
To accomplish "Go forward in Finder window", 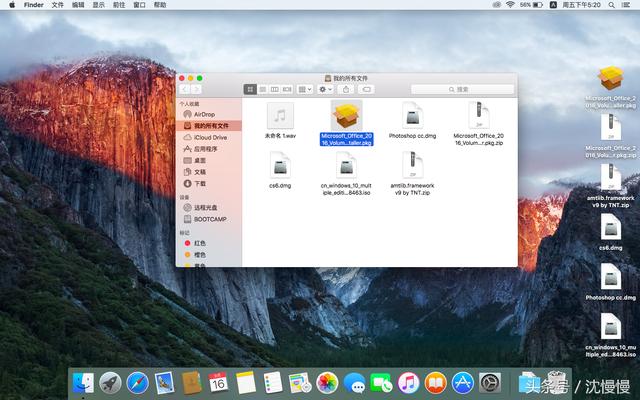I will click(196, 89).
